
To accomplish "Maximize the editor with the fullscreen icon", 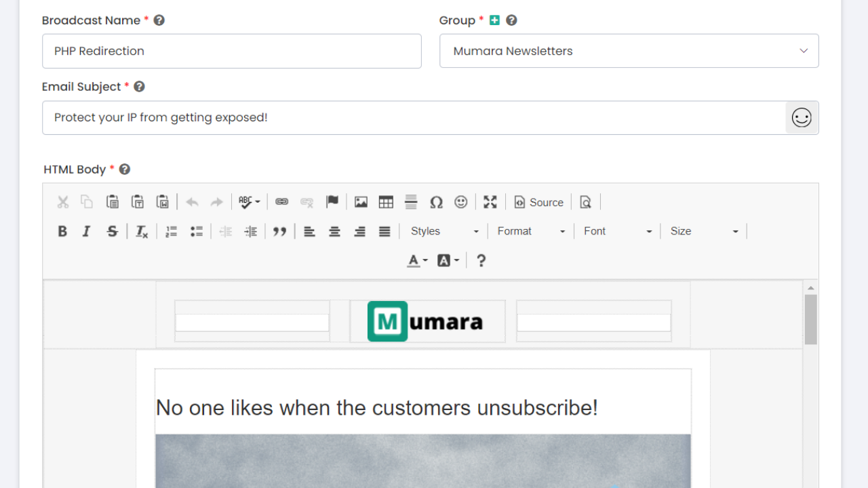I will (x=490, y=202).
